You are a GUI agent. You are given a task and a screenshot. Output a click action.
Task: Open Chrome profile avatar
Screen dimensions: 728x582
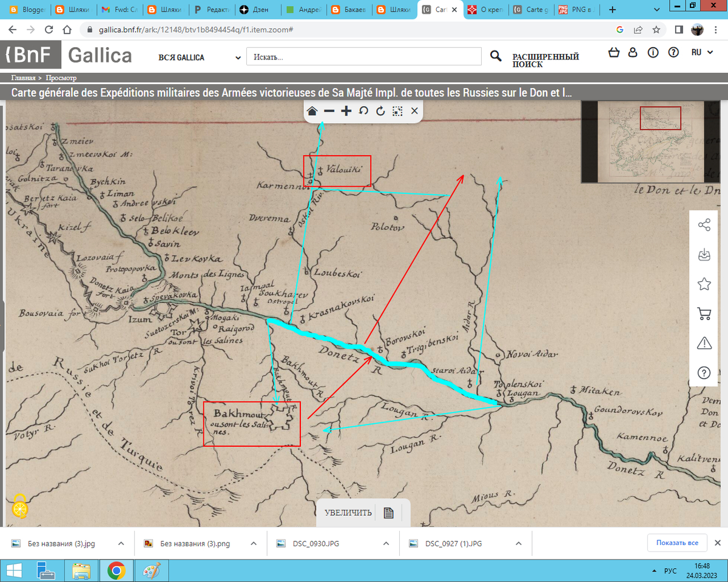click(698, 29)
